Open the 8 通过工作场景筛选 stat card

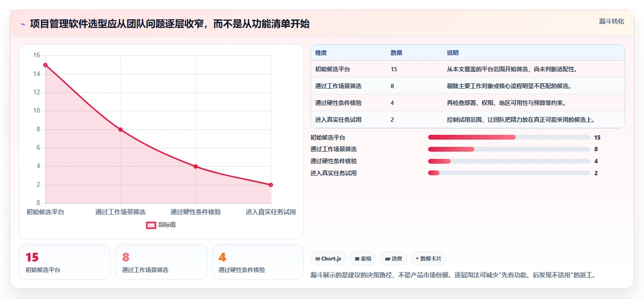(x=161, y=262)
